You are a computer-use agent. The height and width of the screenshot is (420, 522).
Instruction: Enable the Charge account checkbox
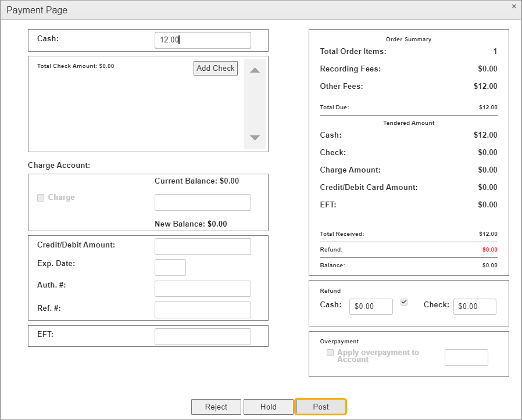click(x=41, y=198)
